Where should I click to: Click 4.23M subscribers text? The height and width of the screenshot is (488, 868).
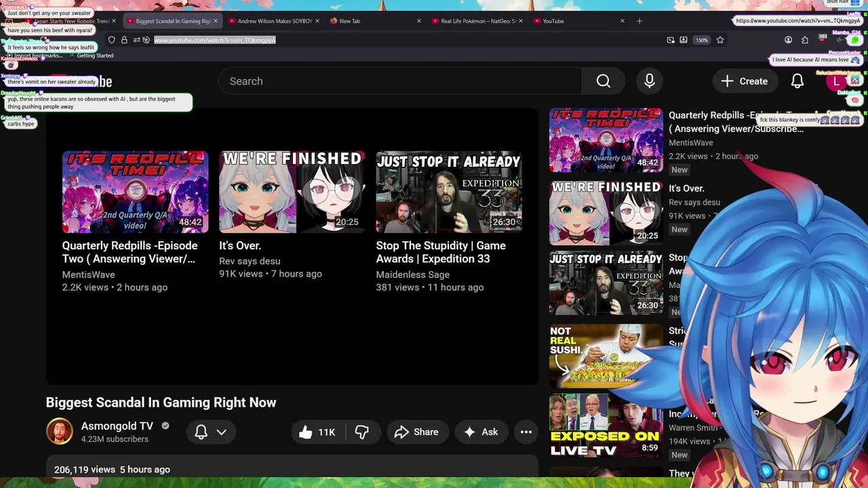point(115,439)
